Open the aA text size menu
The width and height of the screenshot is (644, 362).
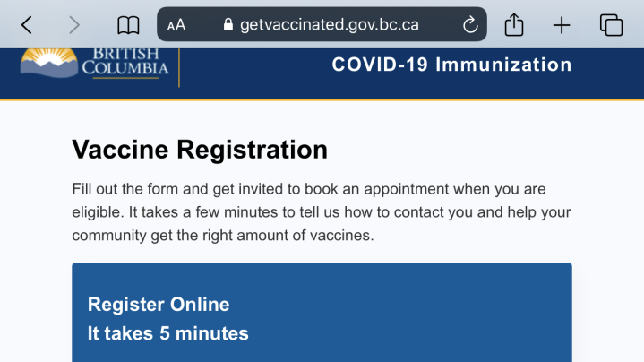pyautogui.click(x=176, y=25)
